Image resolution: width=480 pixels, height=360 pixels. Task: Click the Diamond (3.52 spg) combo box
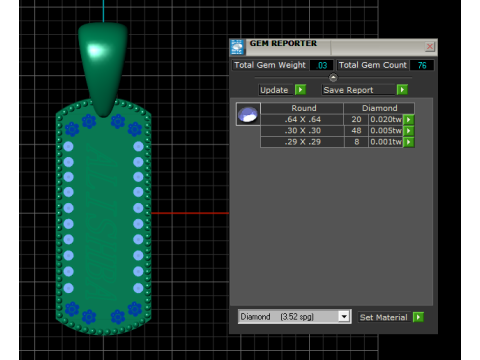[294, 316]
